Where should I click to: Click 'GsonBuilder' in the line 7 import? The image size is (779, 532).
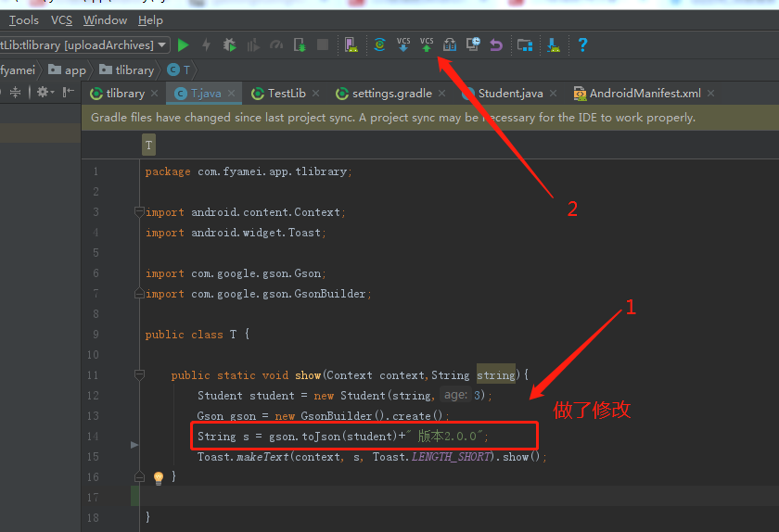330,294
